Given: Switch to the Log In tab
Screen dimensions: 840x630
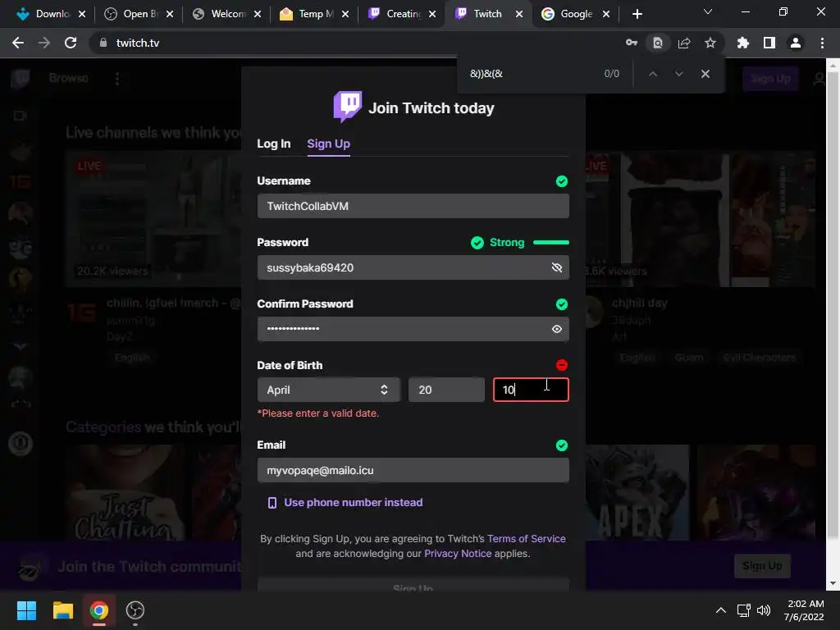Looking at the screenshot, I should pyautogui.click(x=274, y=144).
